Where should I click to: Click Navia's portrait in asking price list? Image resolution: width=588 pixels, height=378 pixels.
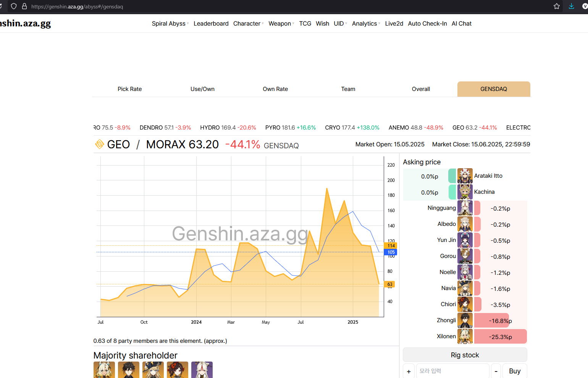[x=465, y=288]
